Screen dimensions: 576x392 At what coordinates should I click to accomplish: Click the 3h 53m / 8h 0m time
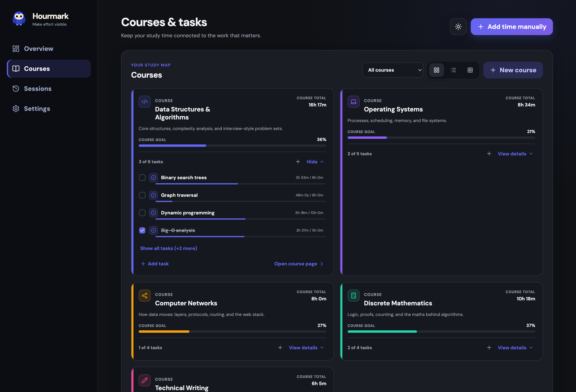click(x=309, y=177)
